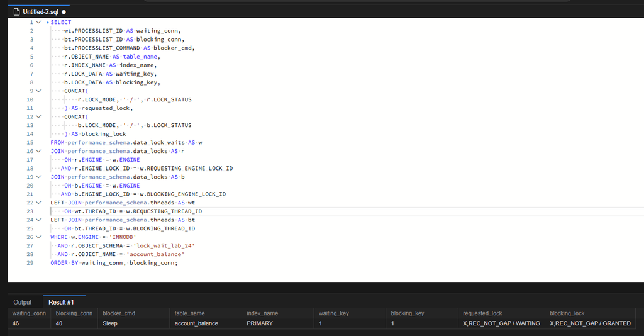Fold the JOIN data_locks AS r block
The height and width of the screenshot is (336, 644).
(x=38, y=151)
